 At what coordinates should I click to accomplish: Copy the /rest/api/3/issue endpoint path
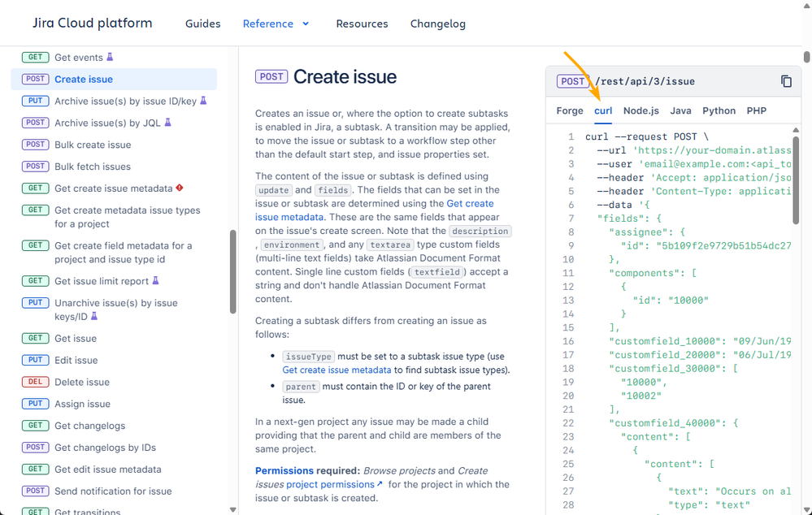786,81
